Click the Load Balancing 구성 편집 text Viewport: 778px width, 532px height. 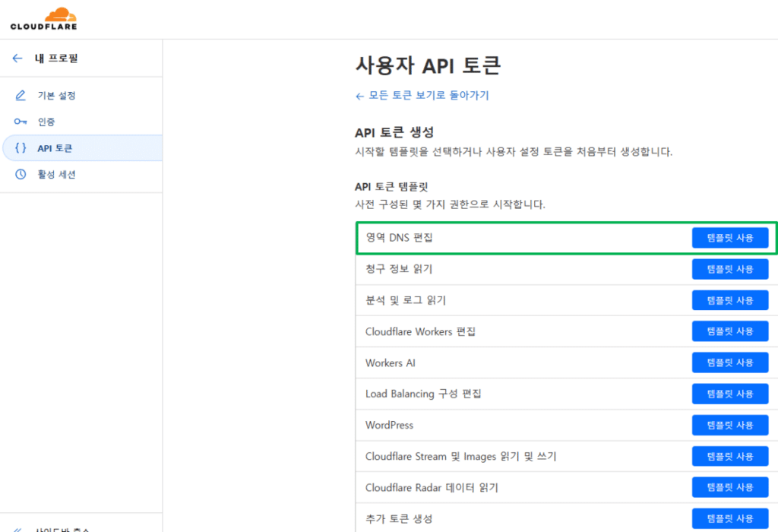coord(423,394)
